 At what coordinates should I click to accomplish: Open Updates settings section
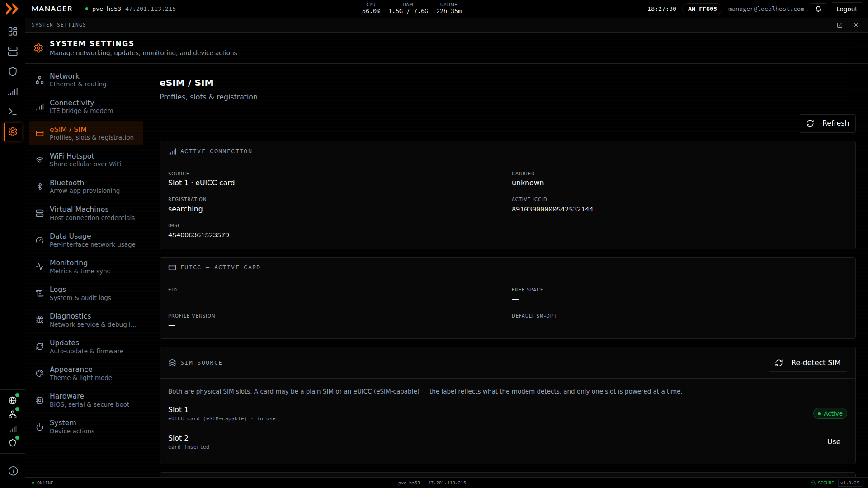[x=86, y=347]
